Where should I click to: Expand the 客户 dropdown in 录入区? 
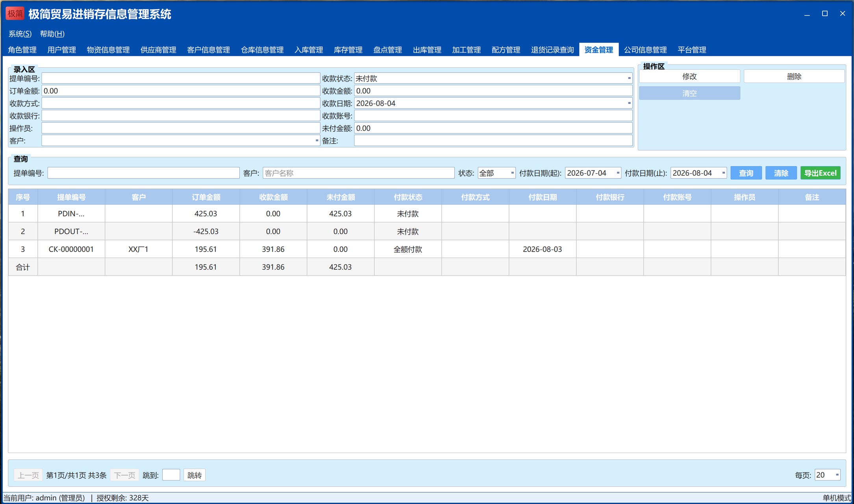click(317, 141)
